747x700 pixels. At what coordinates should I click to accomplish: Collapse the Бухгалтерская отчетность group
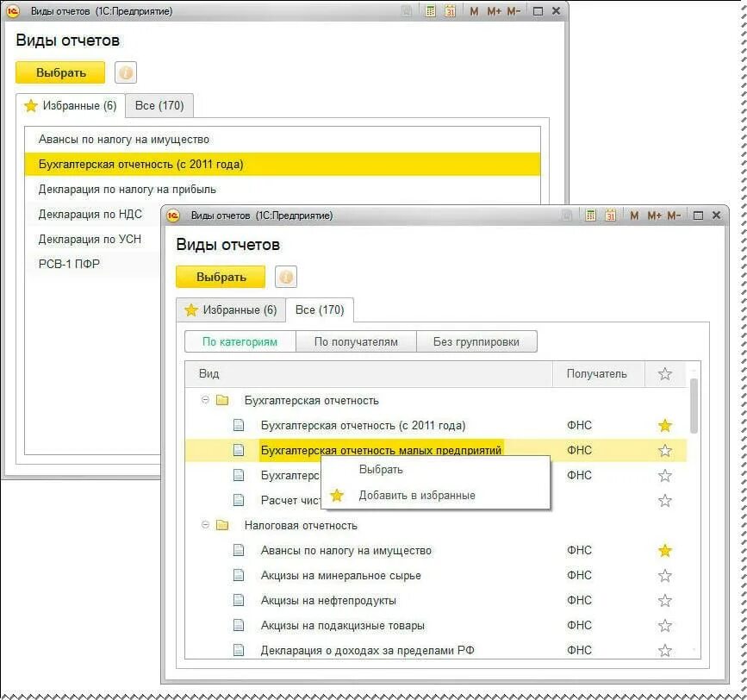point(205,400)
